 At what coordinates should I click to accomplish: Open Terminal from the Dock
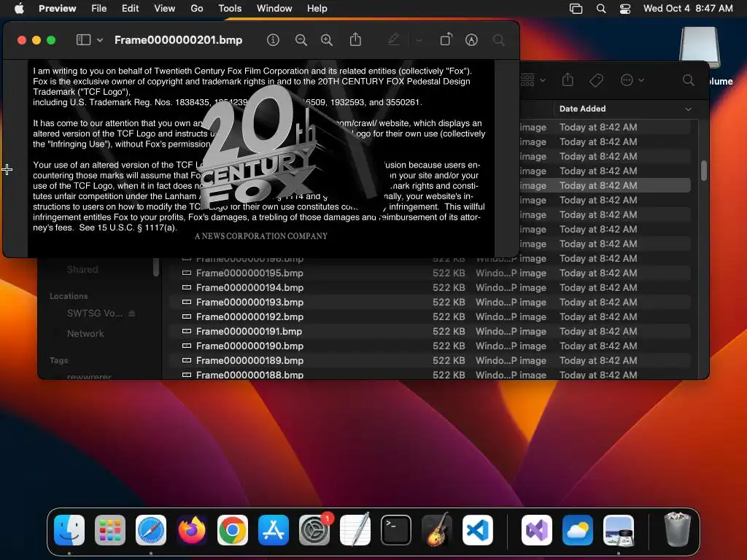(x=396, y=530)
